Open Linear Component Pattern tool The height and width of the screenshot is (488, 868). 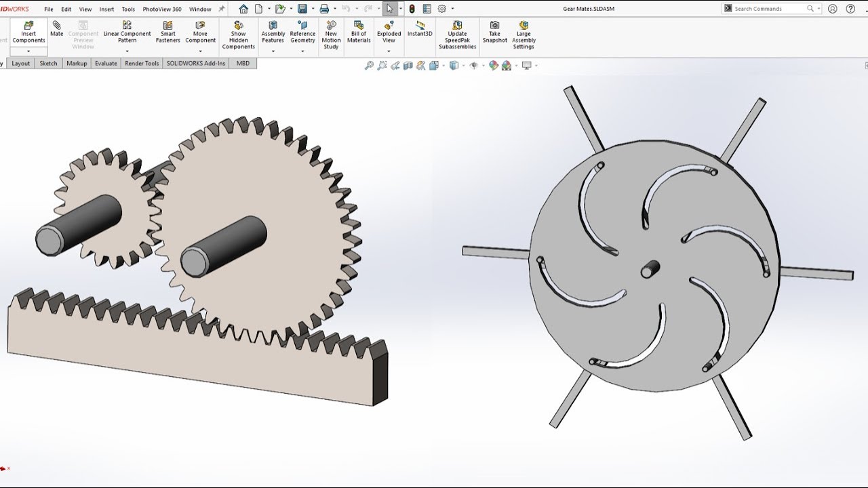click(127, 32)
